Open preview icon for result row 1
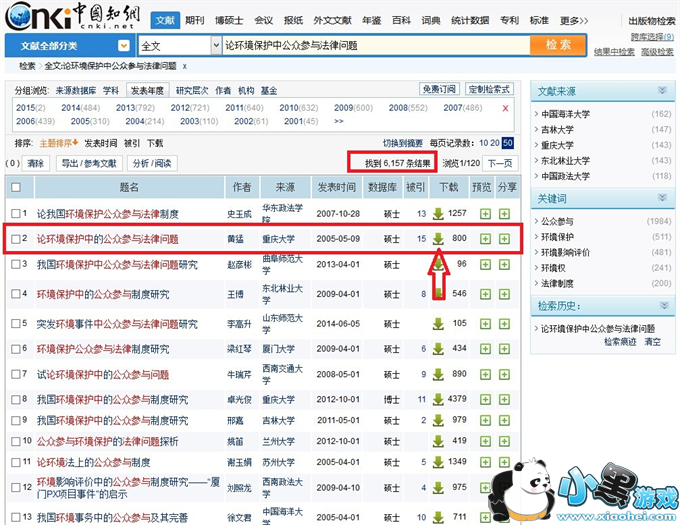Viewport: 680px width, 525px height. [x=485, y=213]
